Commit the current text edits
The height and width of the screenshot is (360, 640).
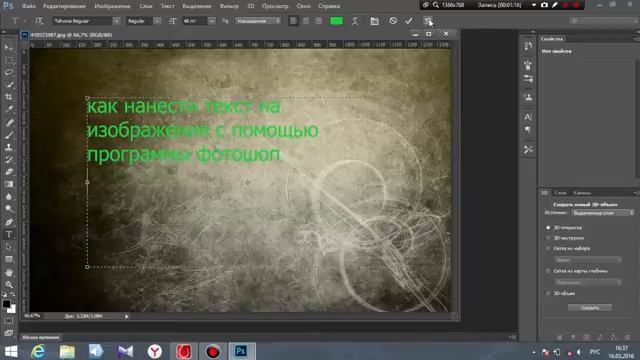409,21
